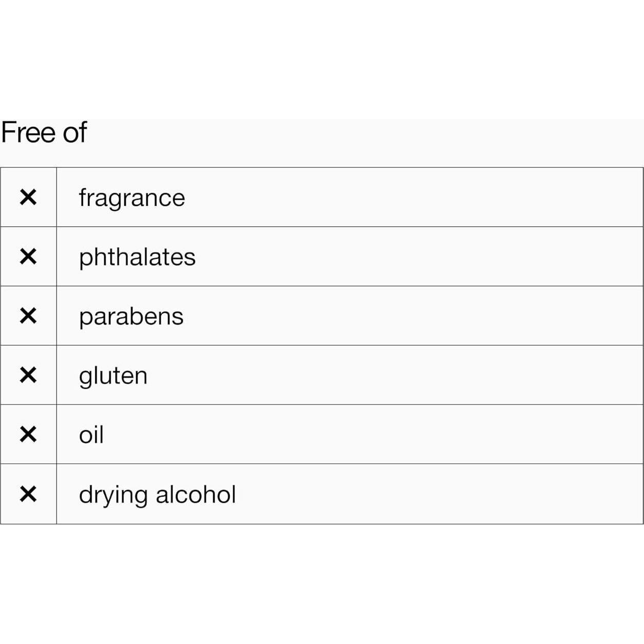Click the X icon beside fragrance
Image resolution: width=644 pixels, height=644 pixels.
point(28,197)
